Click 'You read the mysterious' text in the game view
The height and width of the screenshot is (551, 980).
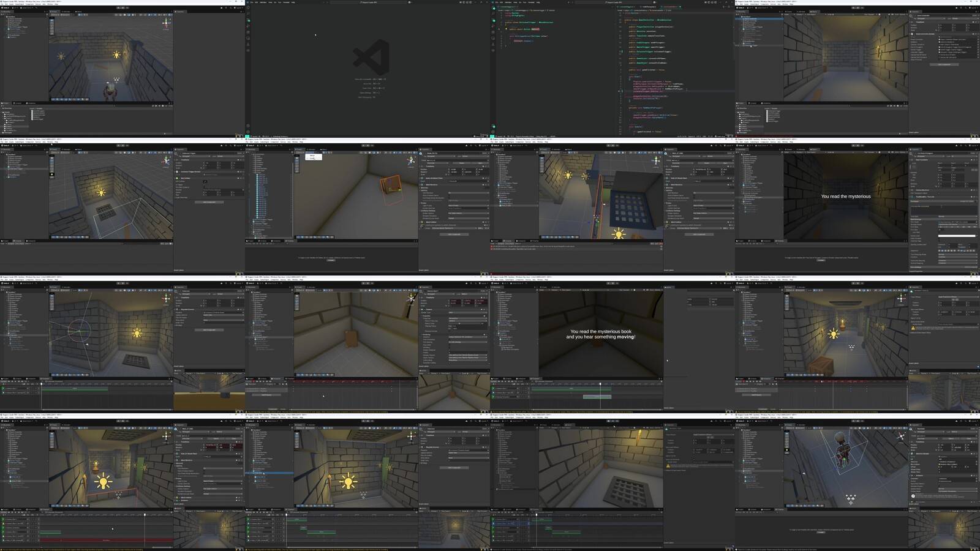845,197
